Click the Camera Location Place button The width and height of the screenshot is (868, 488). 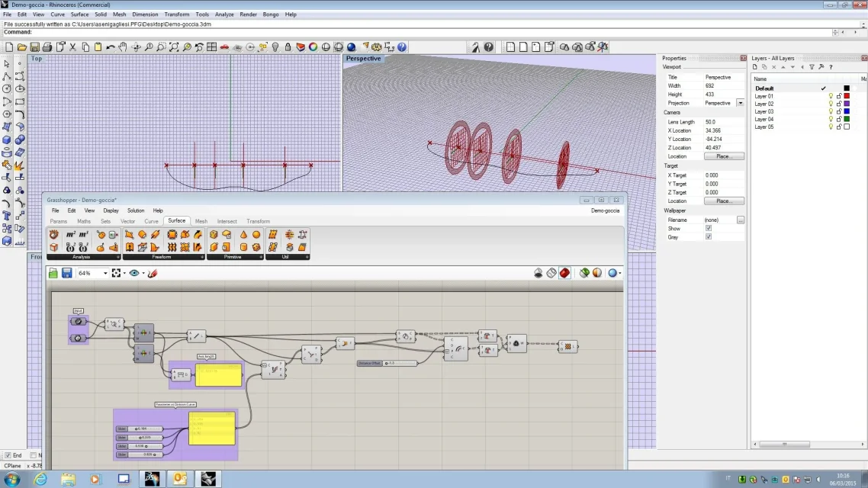724,156
